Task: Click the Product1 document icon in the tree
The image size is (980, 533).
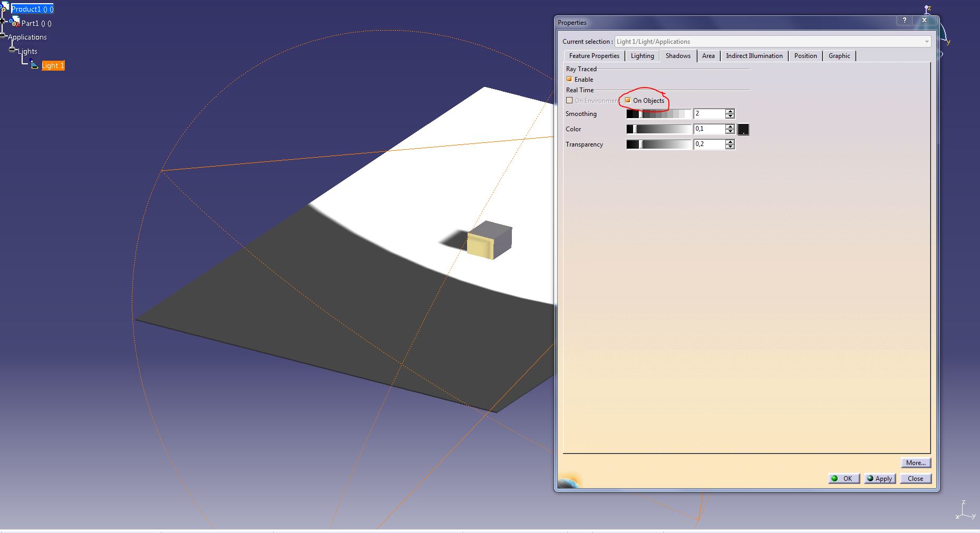Action: [x=4, y=7]
